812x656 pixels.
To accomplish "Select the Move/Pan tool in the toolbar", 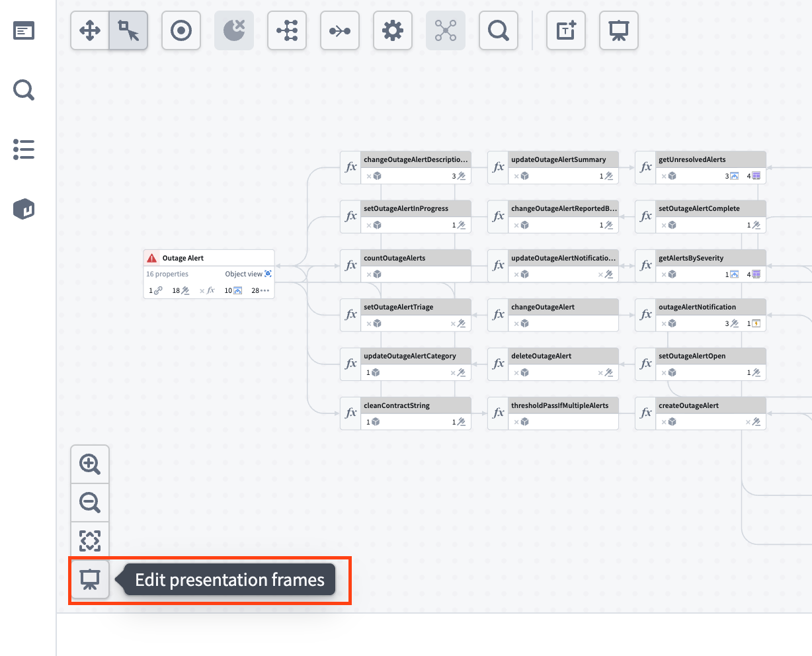I will [x=89, y=30].
